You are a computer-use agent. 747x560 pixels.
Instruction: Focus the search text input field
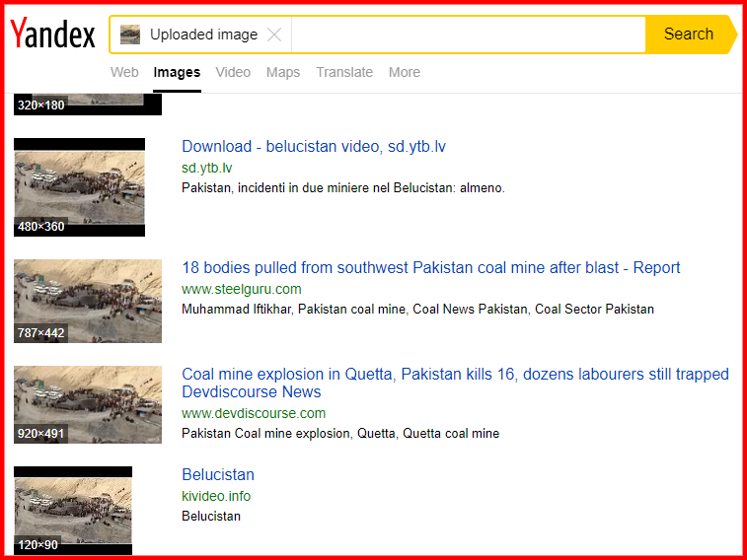coord(468,35)
